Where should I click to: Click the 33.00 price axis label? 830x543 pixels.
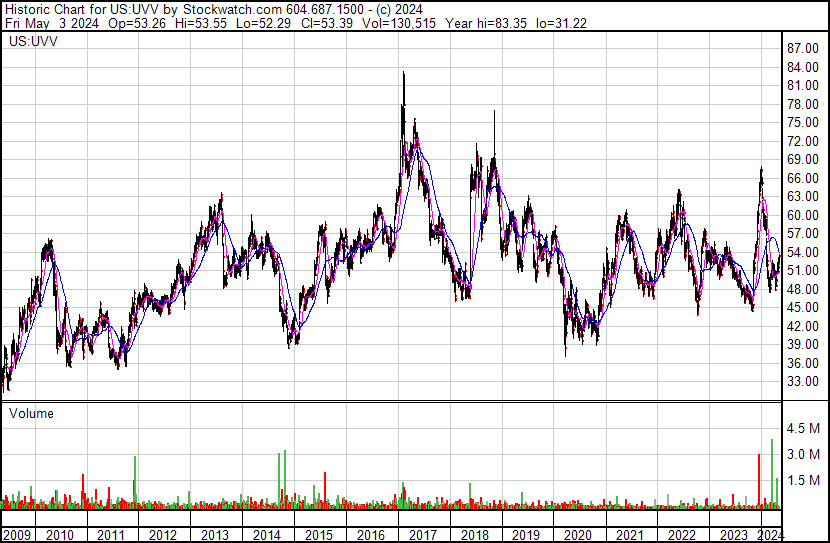click(803, 382)
